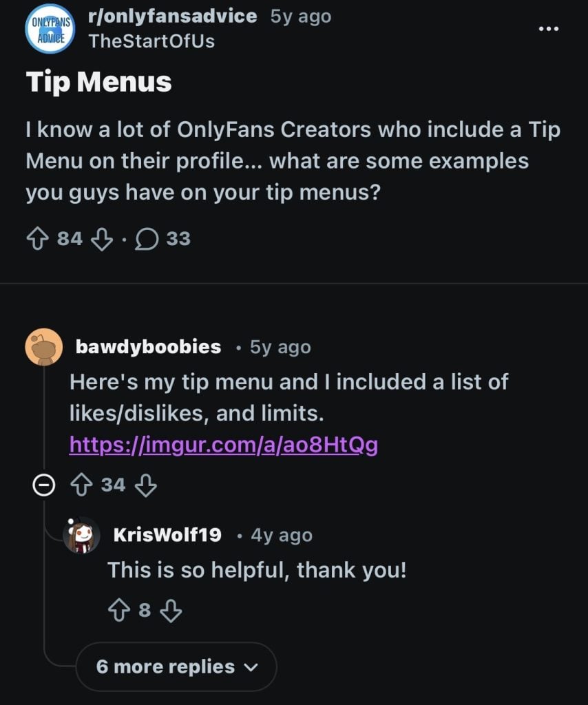Go to the r/onlyfansadvice subreddit
Viewport: 588px width, 705px height.
pyautogui.click(x=173, y=17)
